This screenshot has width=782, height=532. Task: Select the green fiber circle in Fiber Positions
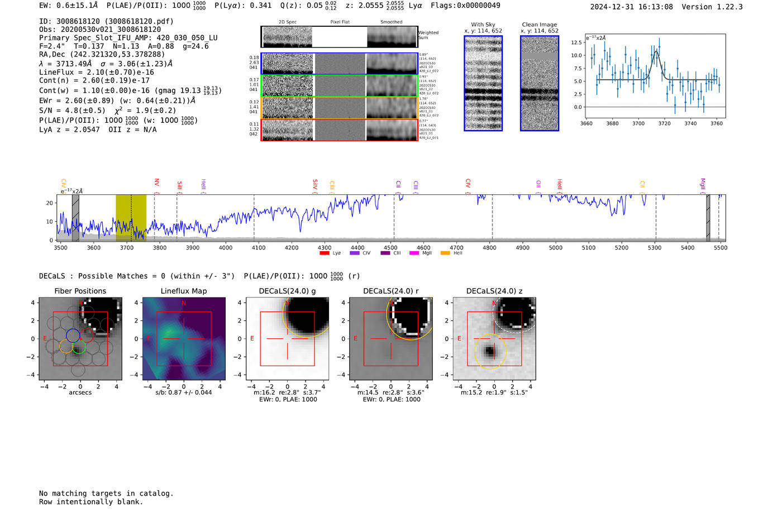click(x=79, y=347)
